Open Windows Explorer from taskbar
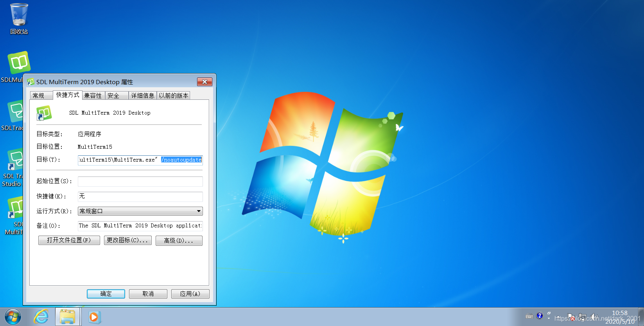 [68, 317]
